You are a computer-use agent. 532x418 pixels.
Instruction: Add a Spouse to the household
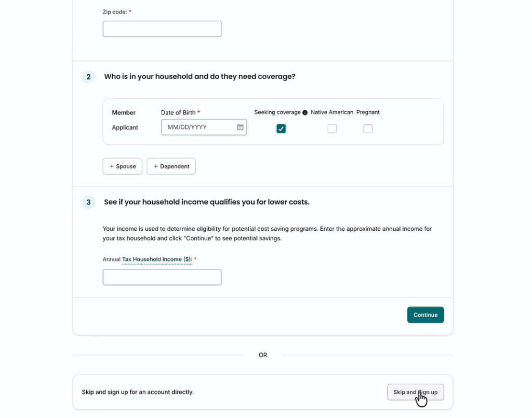(123, 166)
